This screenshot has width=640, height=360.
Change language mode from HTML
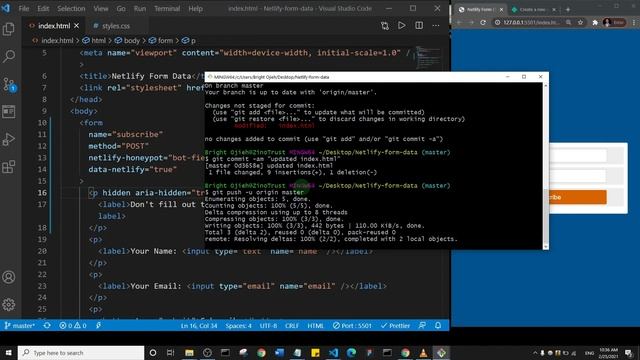pyautogui.click(x=316, y=325)
